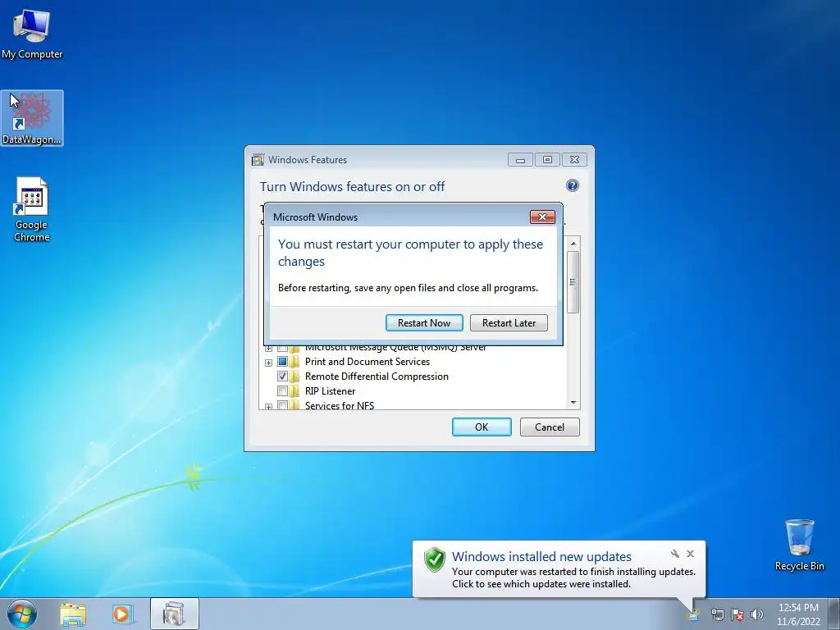Screen dimensions: 840x630
Task: Select Print and Document Services row text
Action: 367,362
